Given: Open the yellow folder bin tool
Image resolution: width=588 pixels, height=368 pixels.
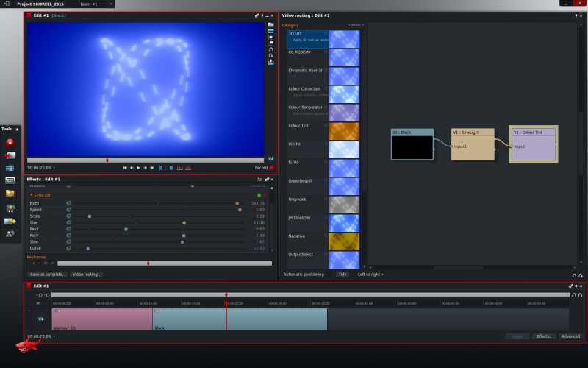Looking at the screenshot, I should 10,194.
